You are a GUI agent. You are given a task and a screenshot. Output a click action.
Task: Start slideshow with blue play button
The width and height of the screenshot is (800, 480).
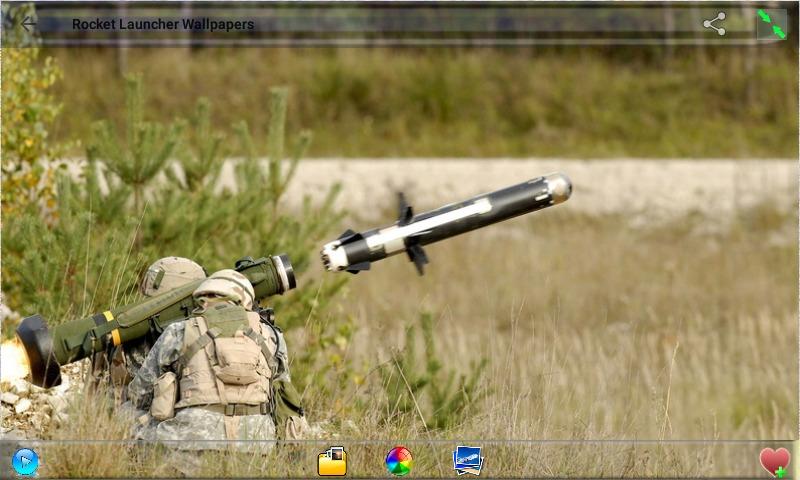point(25,462)
